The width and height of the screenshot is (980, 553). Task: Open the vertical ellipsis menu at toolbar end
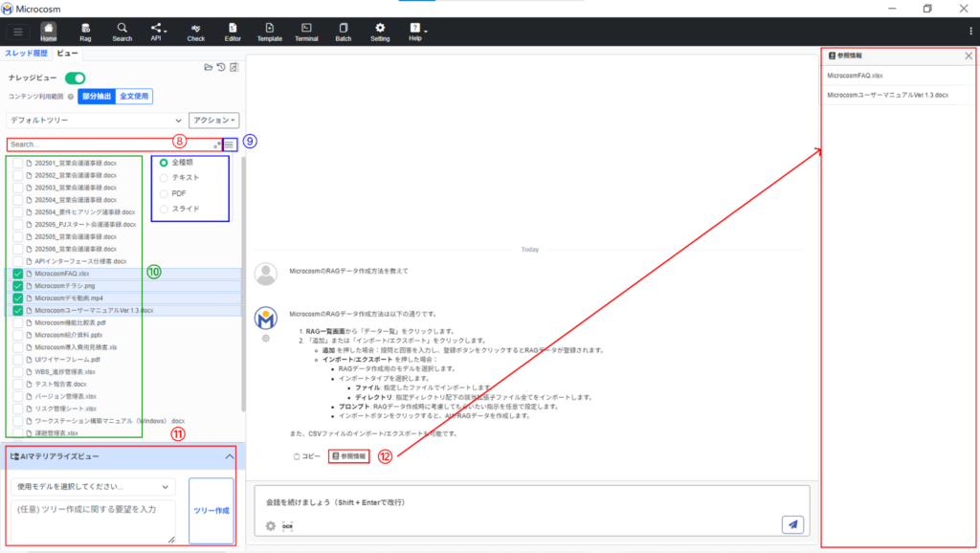pos(970,32)
